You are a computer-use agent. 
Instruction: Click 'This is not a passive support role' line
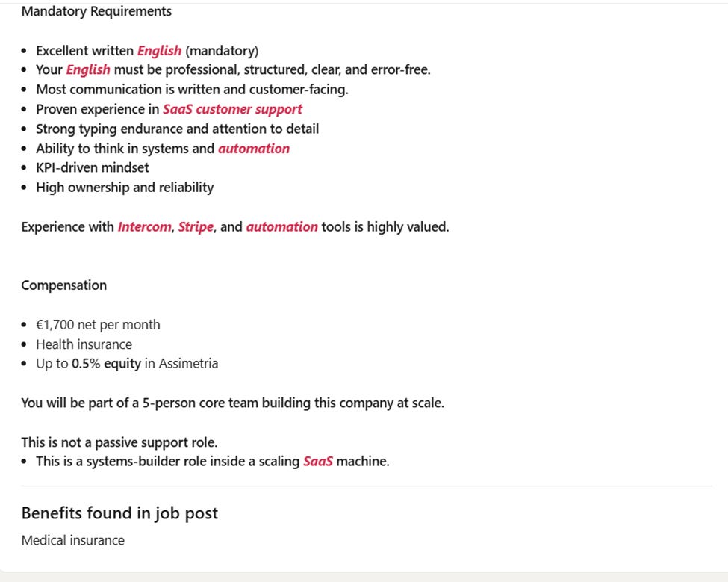pyautogui.click(x=119, y=442)
